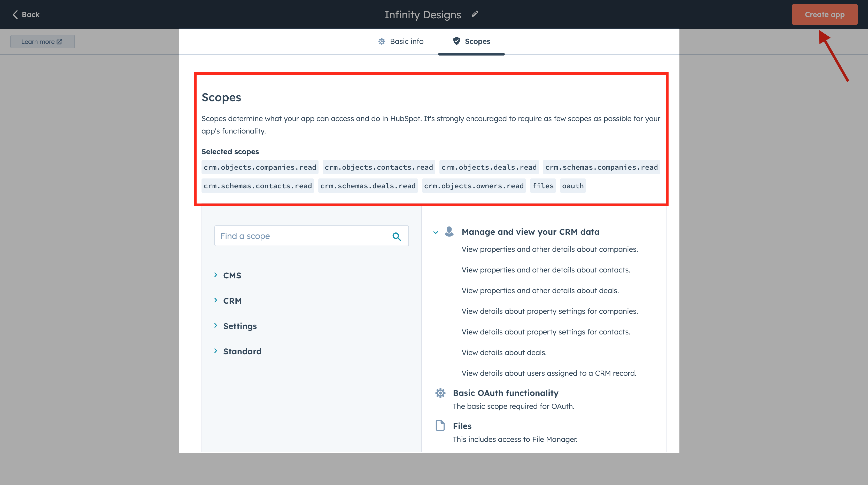The height and width of the screenshot is (485, 868).
Task: Click the crm.objects.contacts.read scope tag
Action: point(378,167)
